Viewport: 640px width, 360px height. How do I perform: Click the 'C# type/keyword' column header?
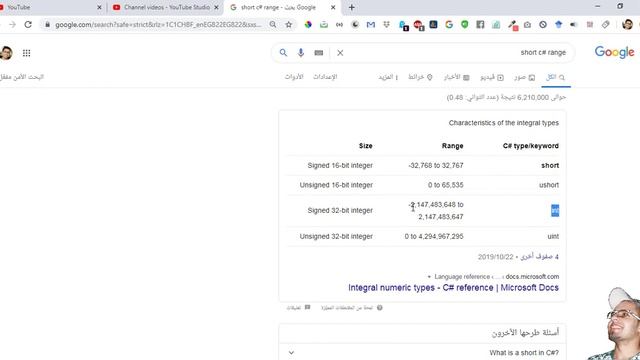coord(531,146)
